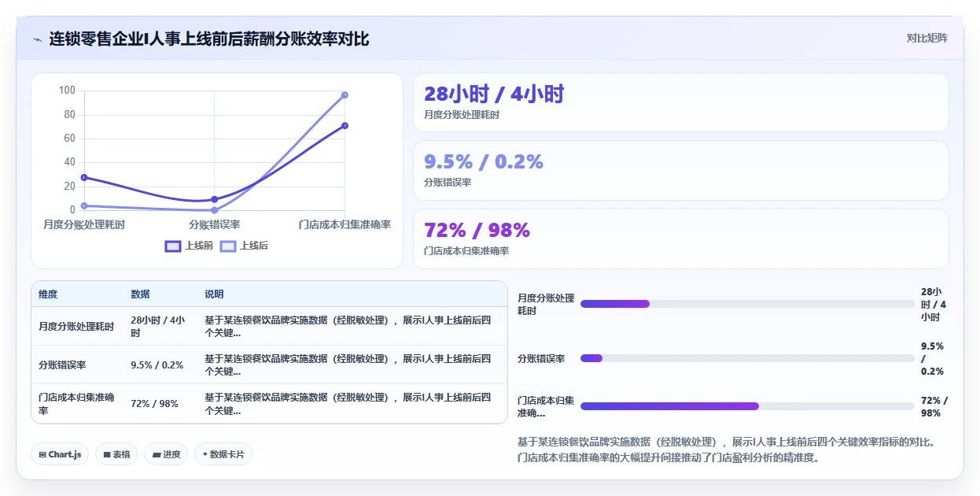Click the 表格 chip
Viewport: 980px width, 496px height.
[x=116, y=454]
